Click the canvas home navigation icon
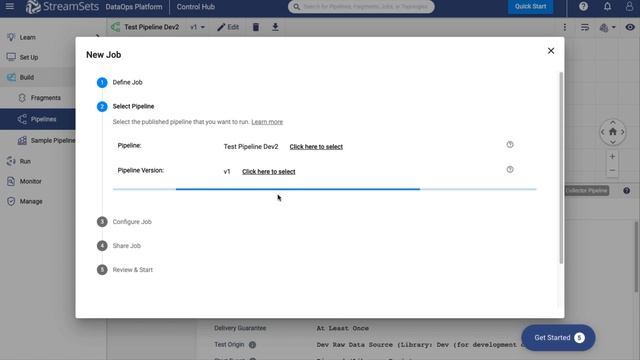This screenshot has width=640, height=360. [x=613, y=132]
